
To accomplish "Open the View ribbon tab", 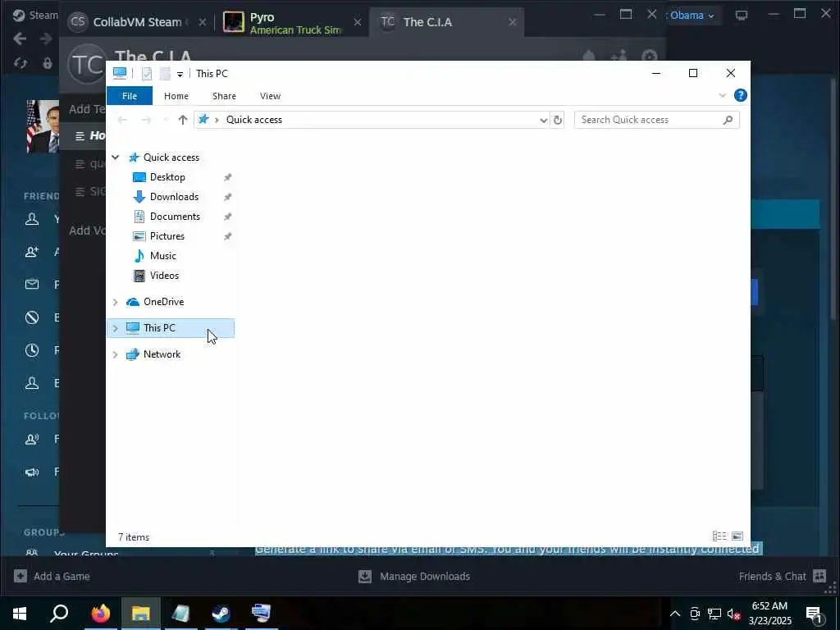I will point(270,96).
